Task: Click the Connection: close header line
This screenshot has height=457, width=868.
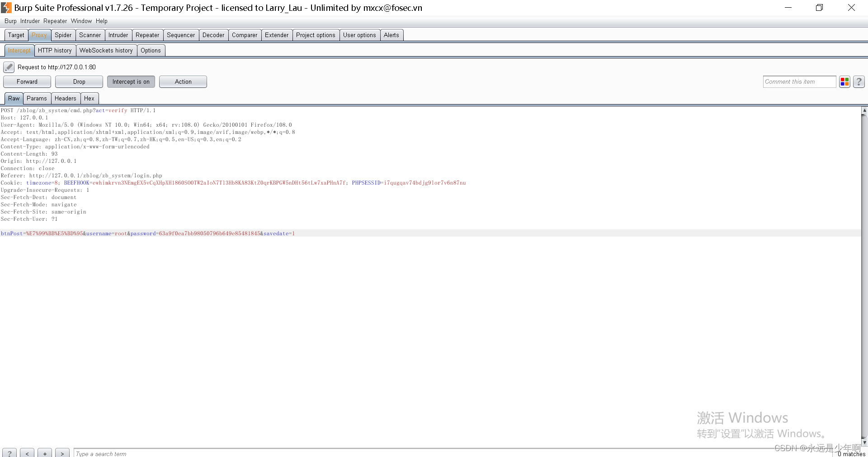Action: click(x=28, y=168)
